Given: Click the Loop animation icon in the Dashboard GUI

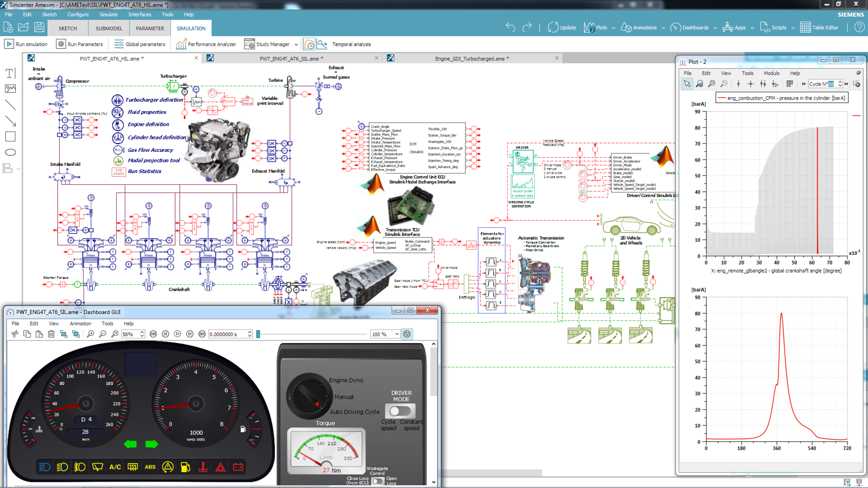Looking at the screenshot, I should [x=407, y=334].
